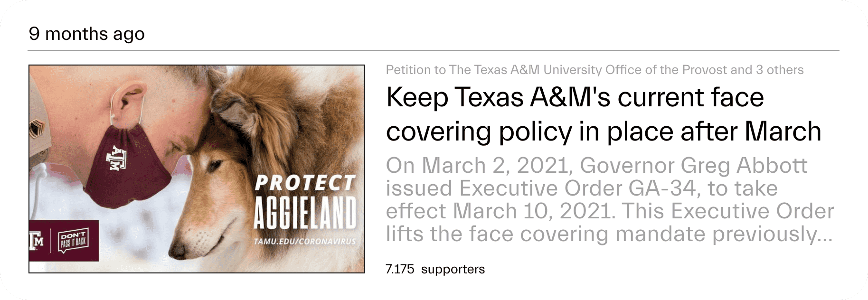Open the Protect Aggieland petition thumbnail

click(197, 169)
